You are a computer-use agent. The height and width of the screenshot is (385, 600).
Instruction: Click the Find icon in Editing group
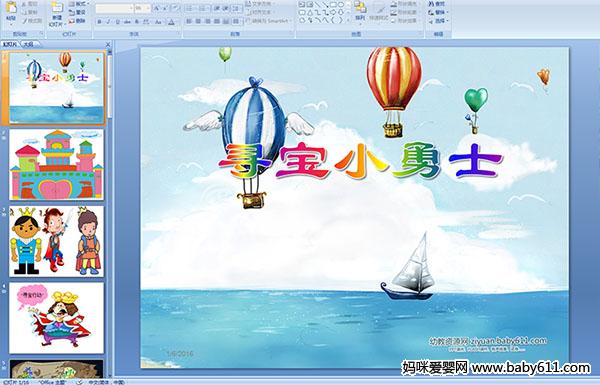pos(437,4)
